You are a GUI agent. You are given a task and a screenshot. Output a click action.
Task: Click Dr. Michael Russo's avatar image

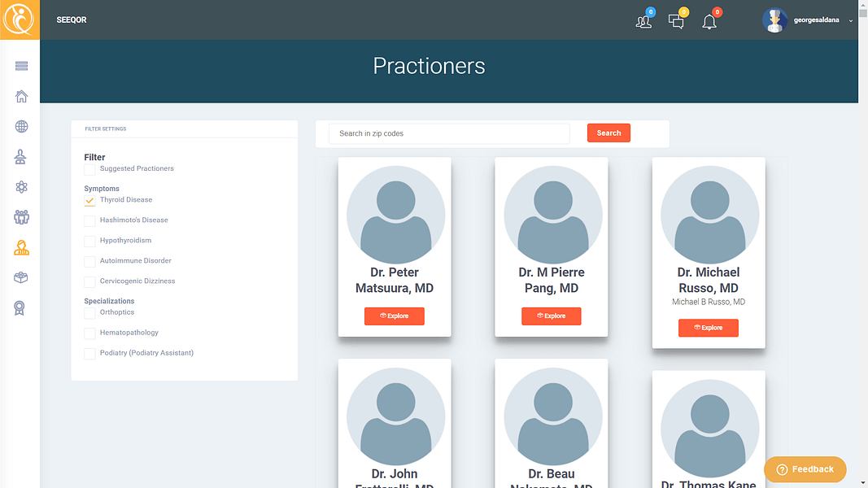[709, 215]
